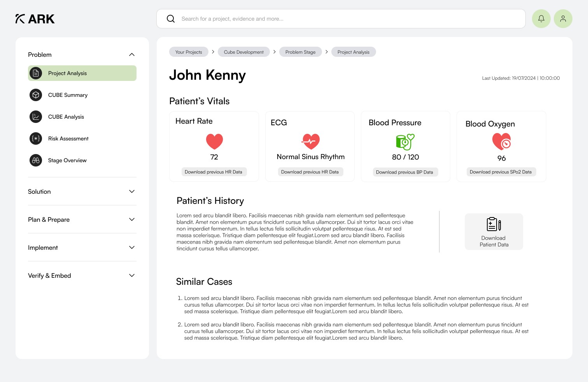
Task: Select Project Analysis in the sidebar
Action: pyautogui.click(x=82, y=73)
